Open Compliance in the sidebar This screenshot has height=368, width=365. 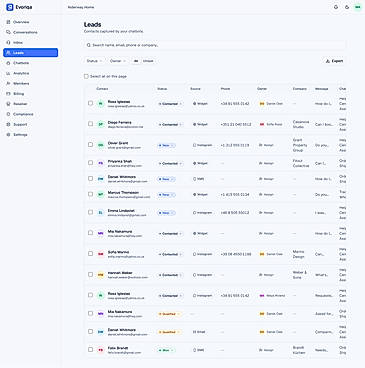pos(30,114)
